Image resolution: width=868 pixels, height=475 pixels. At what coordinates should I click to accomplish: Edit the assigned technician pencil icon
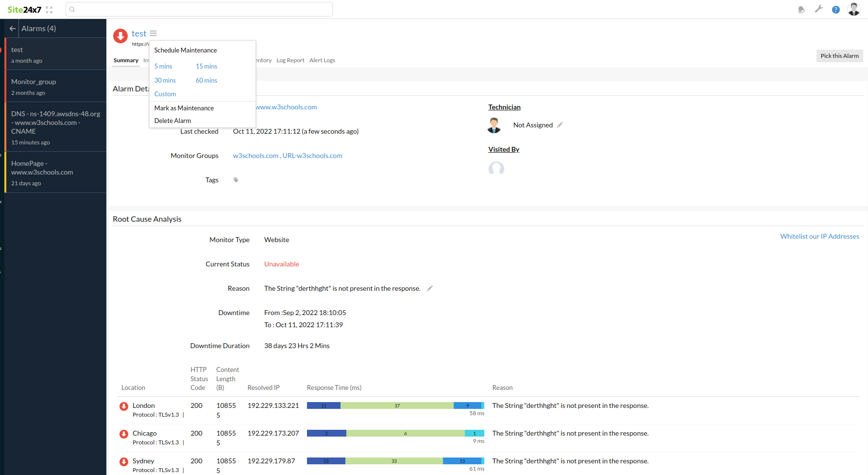[x=560, y=125]
